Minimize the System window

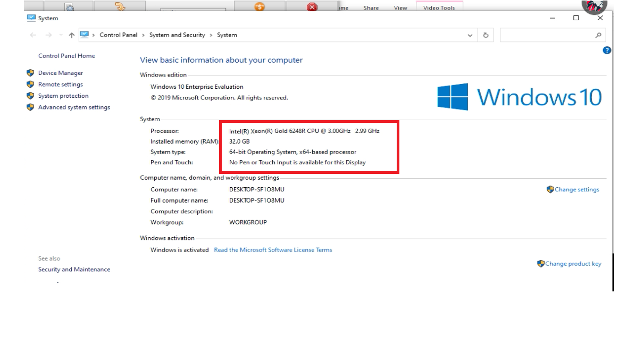[553, 18]
